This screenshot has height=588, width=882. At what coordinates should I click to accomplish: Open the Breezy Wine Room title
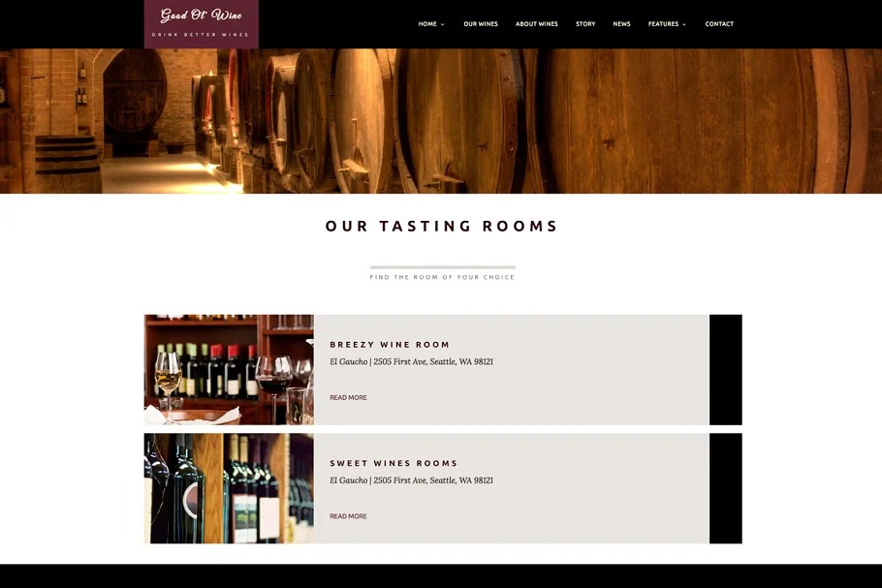[390, 345]
